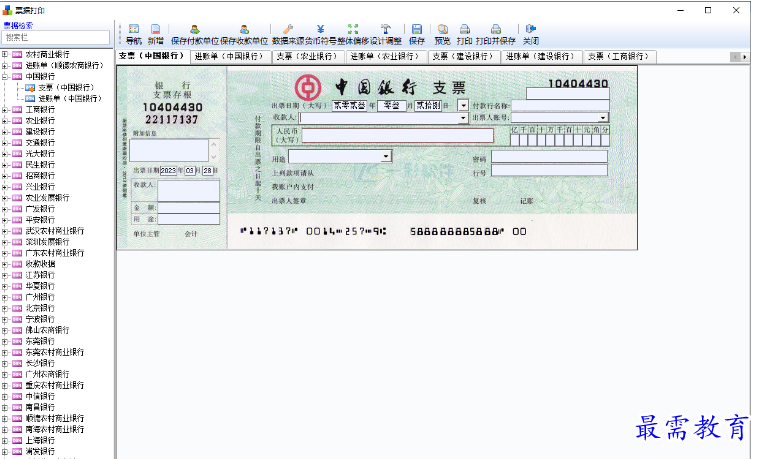Switch to 进账单（建设银行）tab
The width and height of the screenshot is (757, 459).
[x=541, y=56]
